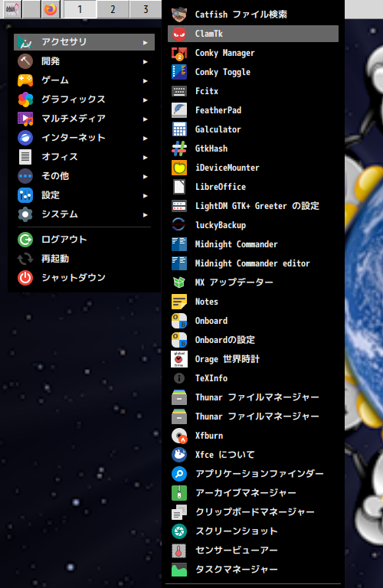Open TeXInfo info icon

pyautogui.click(x=179, y=378)
